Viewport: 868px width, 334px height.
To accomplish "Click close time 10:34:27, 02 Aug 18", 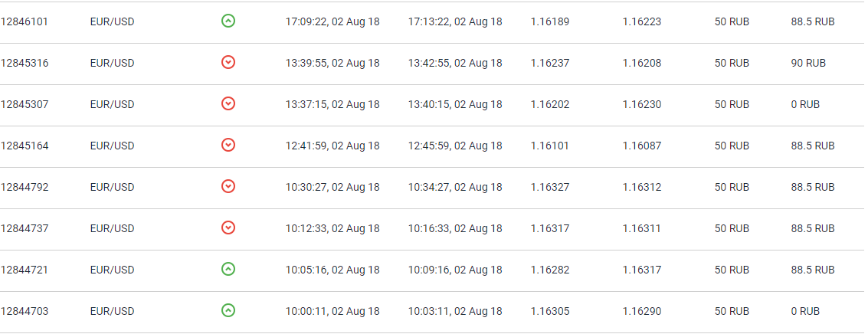I will [455, 187].
